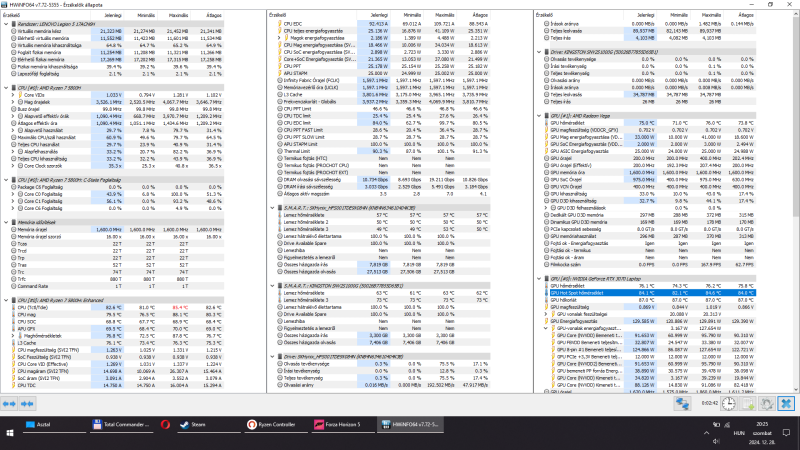This screenshot has width=800, height=450.
Task: Click the taskbar clock showing 20:25
Action: [x=762, y=424]
